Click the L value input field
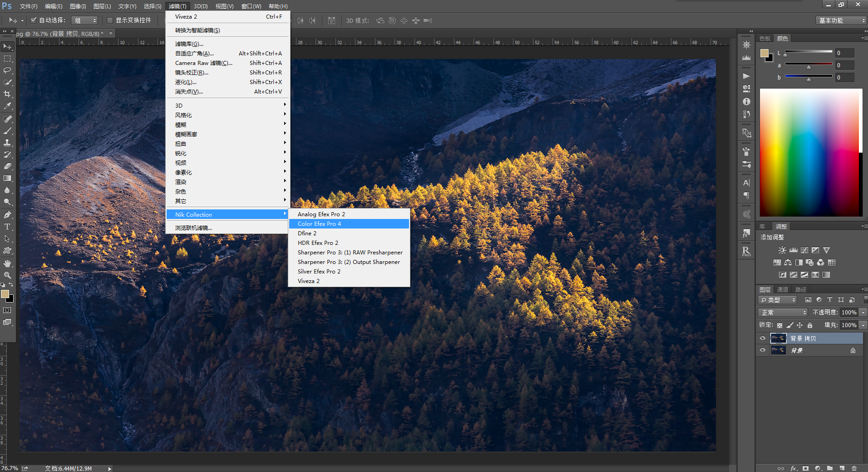The height and width of the screenshot is (472, 868). (x=845, y=53)
